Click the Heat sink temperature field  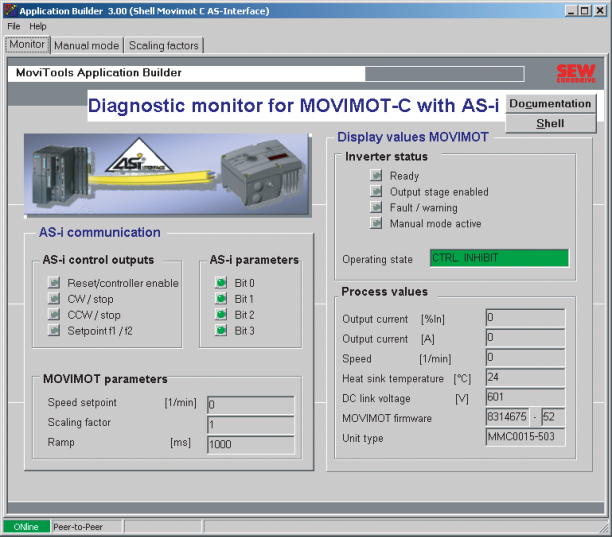[525, 377]
